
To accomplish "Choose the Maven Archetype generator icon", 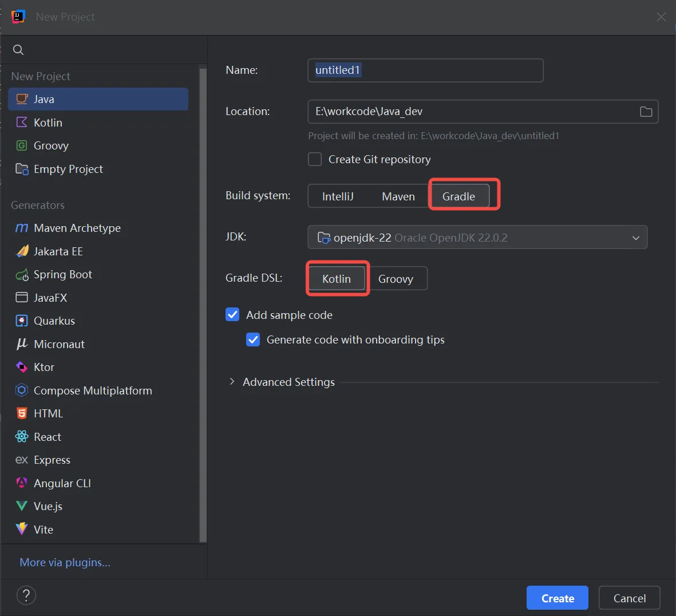I will tap(22, 228).
